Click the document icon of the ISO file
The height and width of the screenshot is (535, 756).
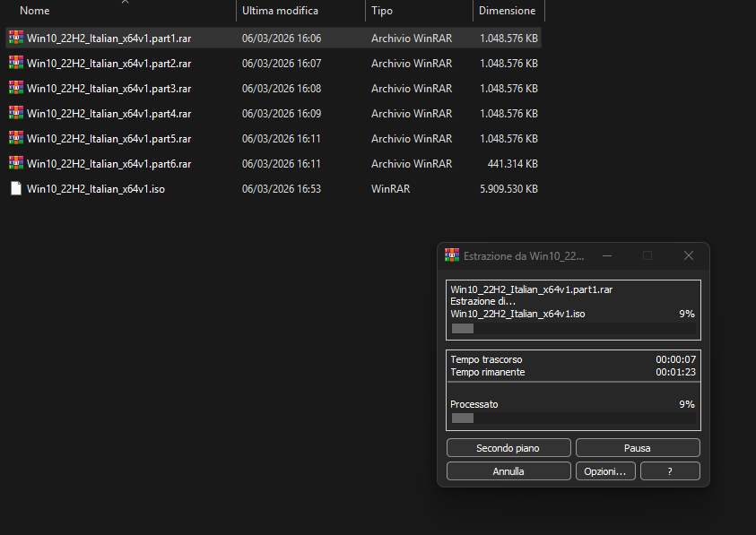pyautogui.click(x=15, y=188)
